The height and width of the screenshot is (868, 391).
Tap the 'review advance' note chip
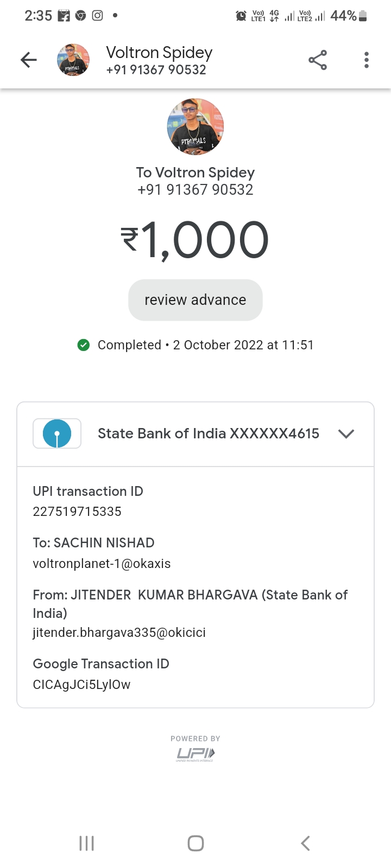click(x=195, y=300)
